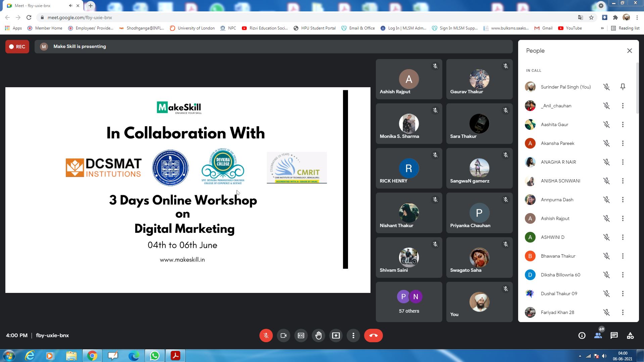Toggle captions button in call controls

[301, 335]
